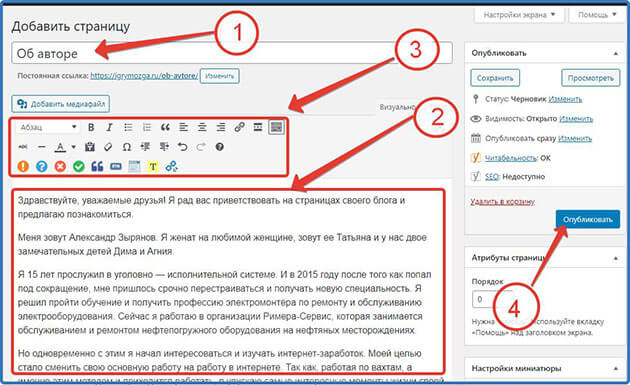The width and height of the screenshot is (630, 385).
Task: Insert a bulleted list
Action: [128, 127]
